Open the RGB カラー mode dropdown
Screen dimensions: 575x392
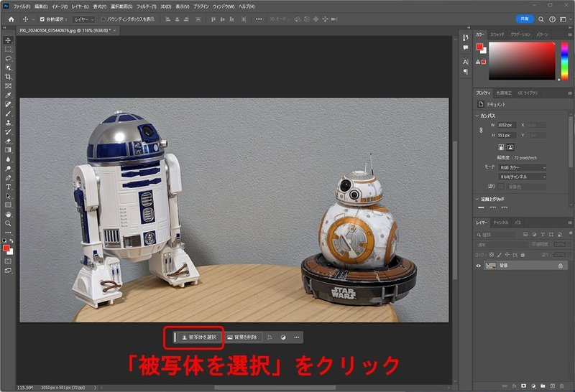pos(523,167)
